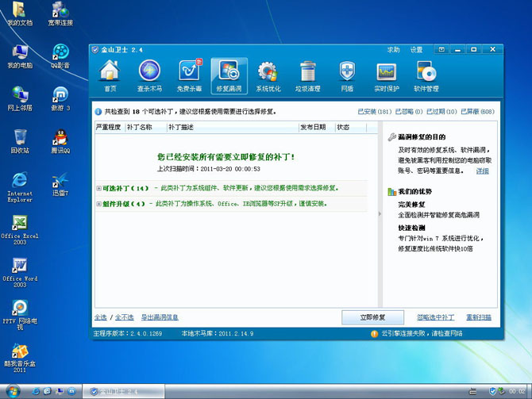Screen dimensions: 532x399
Task: Open PPTV 网络电视 desktop icon
Action: (x=20, y=315)
